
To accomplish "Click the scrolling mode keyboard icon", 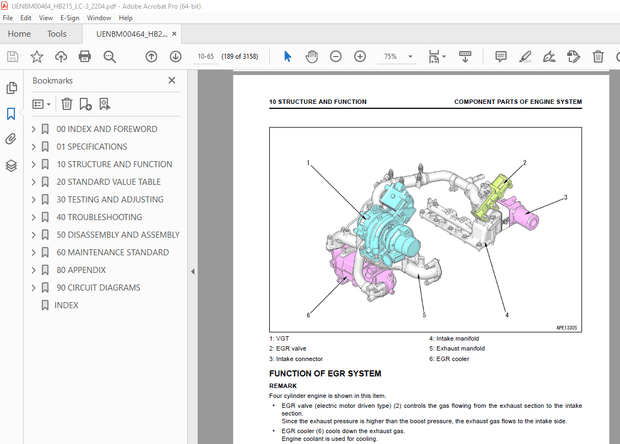I will (x=465, y=57).
